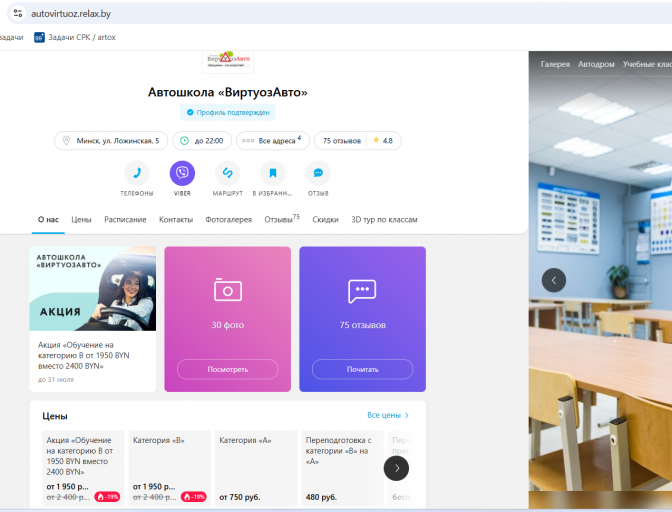Open the Расписание tab
672x512 pixels.
(x=125, y=220)
